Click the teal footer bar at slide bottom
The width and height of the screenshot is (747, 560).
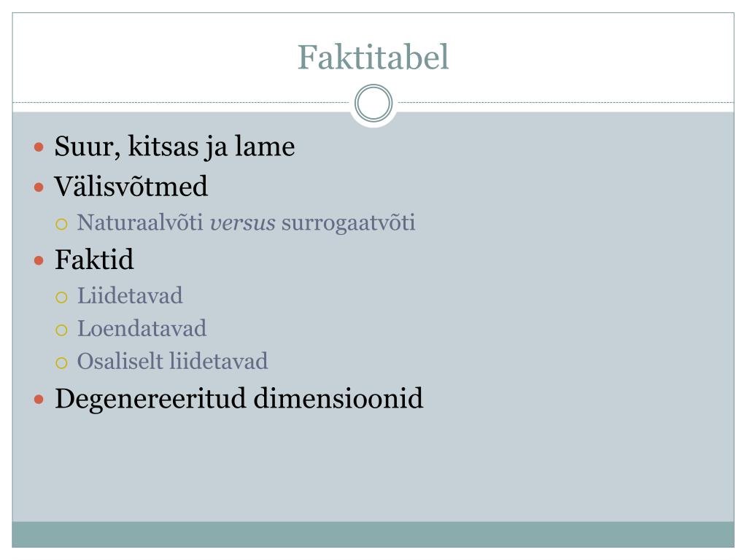373,534
